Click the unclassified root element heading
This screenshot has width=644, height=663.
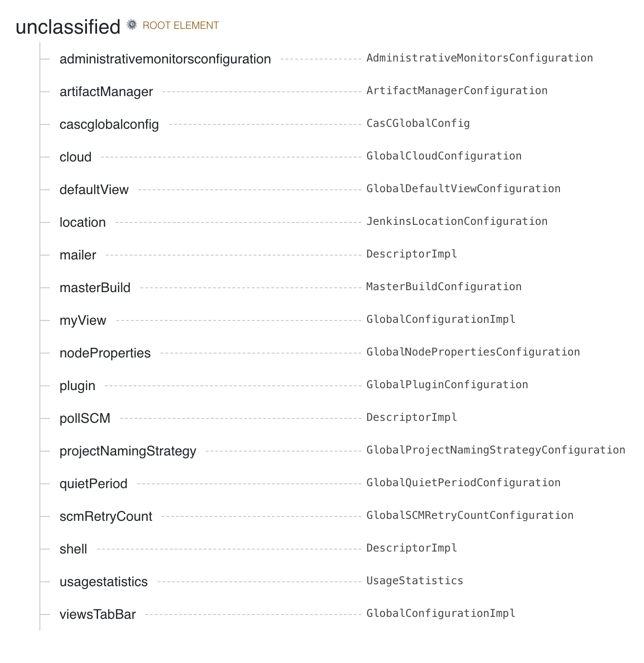(68, 27)
